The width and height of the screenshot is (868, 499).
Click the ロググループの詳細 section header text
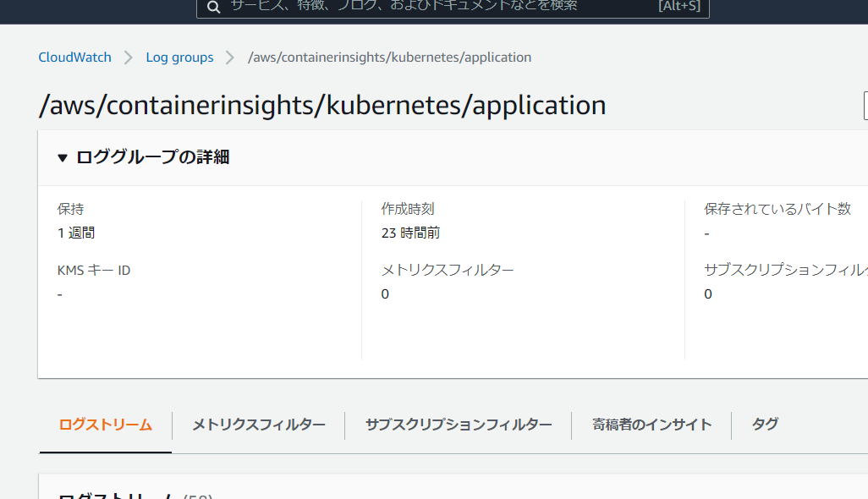(152, 157)
